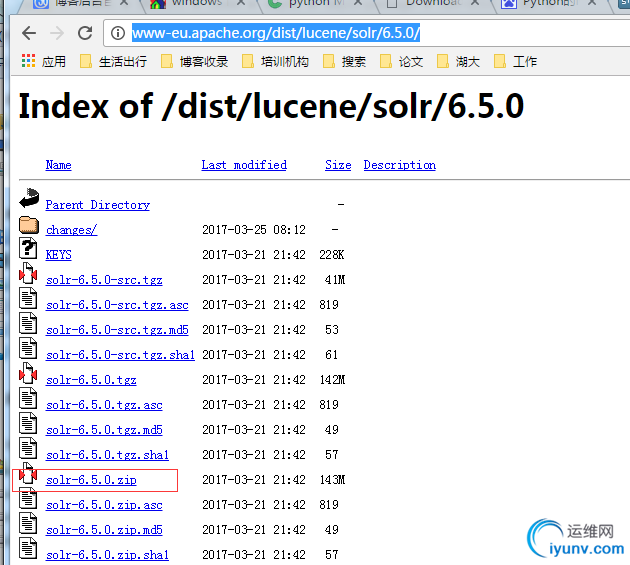This screenshot has width=630, height=565.
Task: Select the 2017-03-25 08:12 date for changes/
Action: (x=254, y=230)
